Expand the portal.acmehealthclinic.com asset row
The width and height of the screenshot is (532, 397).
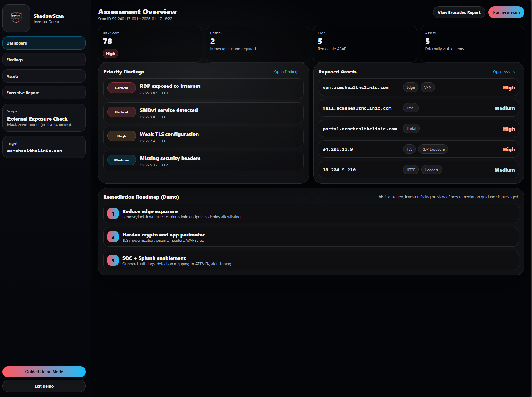[418, 128]
